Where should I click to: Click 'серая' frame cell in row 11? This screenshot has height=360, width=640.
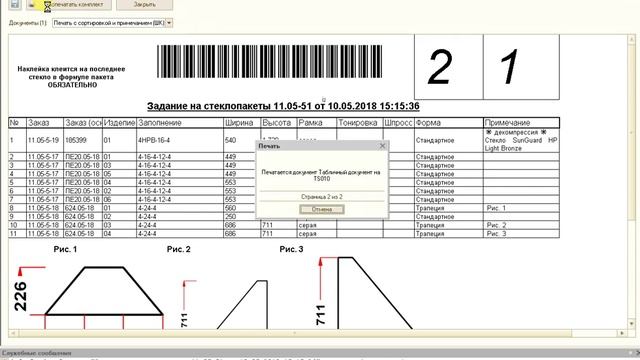click(x=317, y=234)
